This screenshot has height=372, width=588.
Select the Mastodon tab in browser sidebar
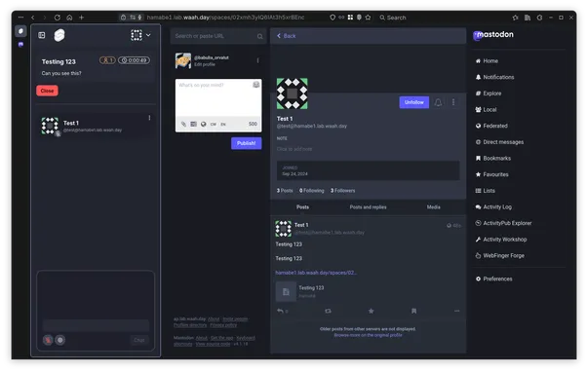[20, 45]
